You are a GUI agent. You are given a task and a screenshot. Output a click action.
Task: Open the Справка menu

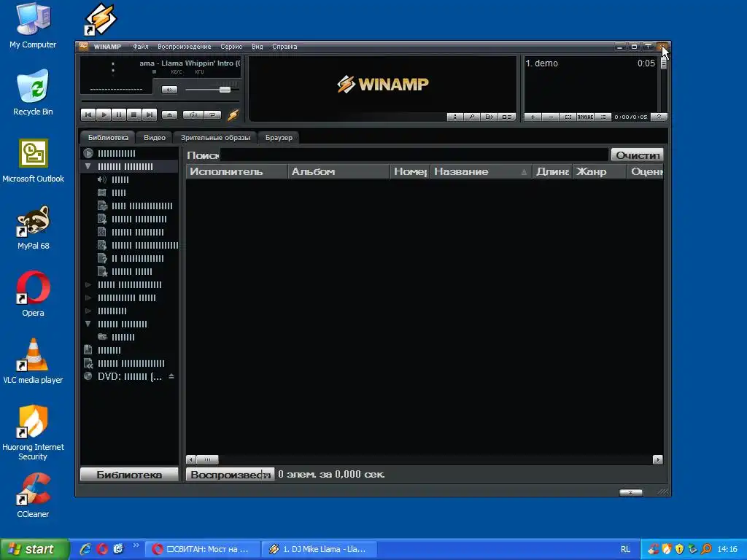(285, 47)
